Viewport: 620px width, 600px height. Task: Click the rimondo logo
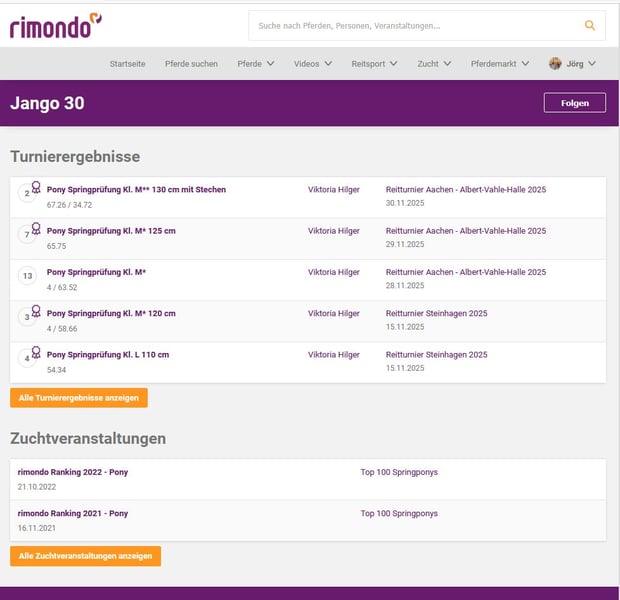(x=55, y=26)
